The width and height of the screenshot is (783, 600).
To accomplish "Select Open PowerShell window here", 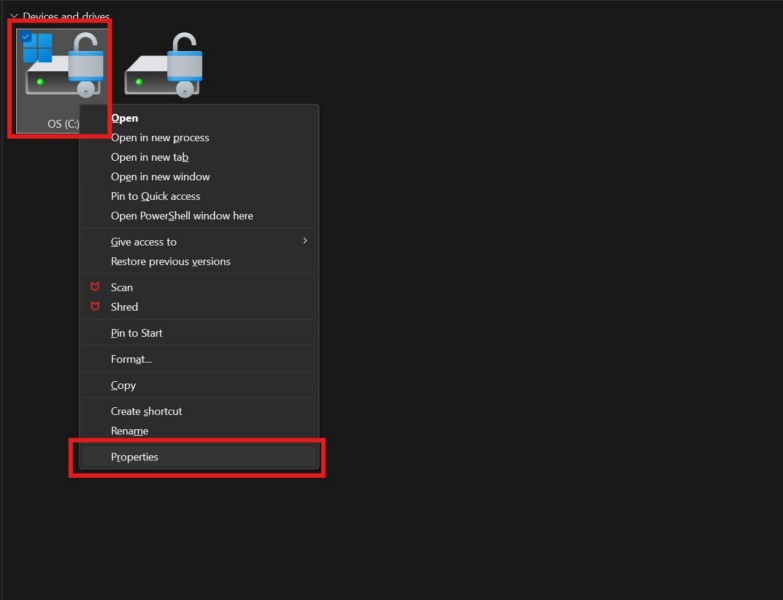I will pyautogui.click(x=199, y=216).
